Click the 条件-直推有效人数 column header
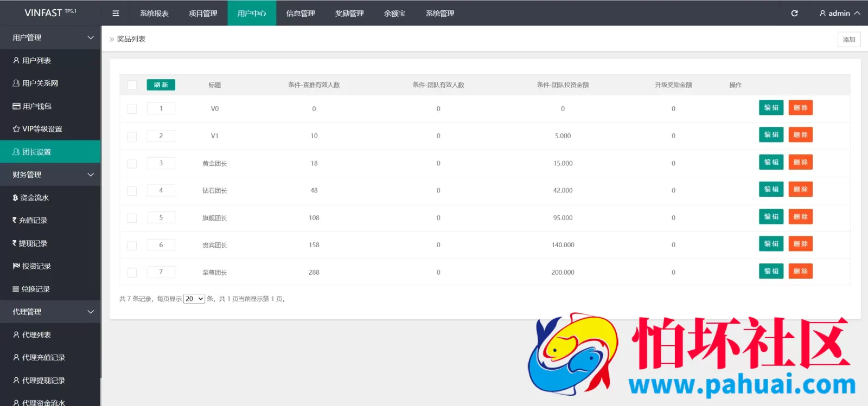The height and width of the screenshot is (406, 868). [314, 85]
